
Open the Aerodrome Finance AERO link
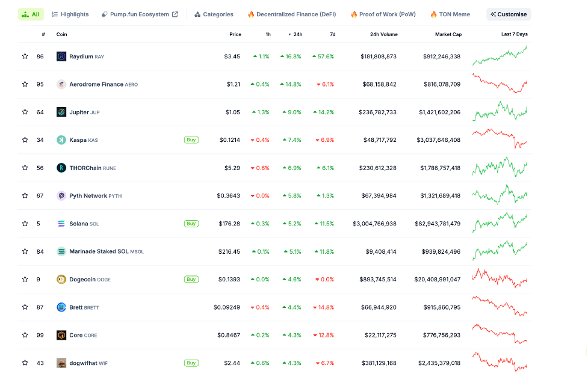[x=104, y=84]
